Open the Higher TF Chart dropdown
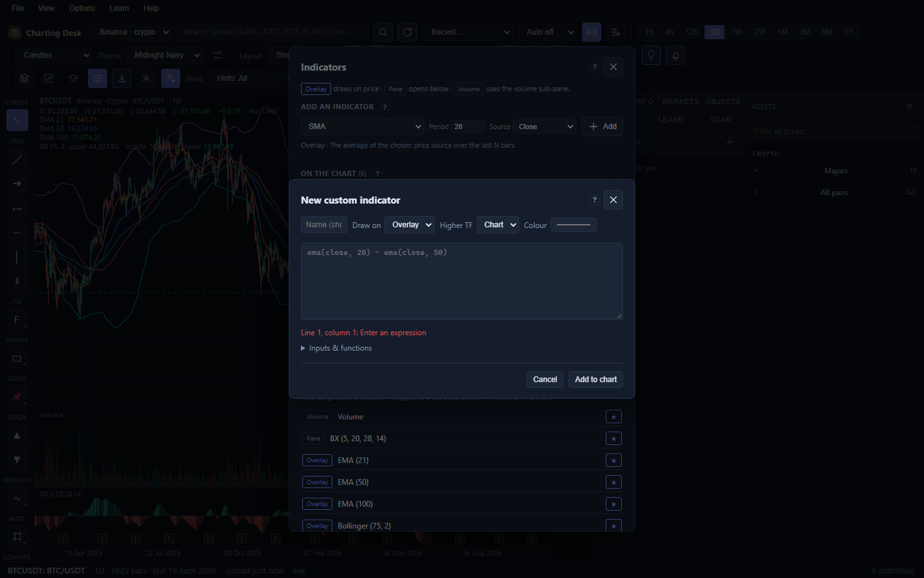 click(x=498, y=225)
